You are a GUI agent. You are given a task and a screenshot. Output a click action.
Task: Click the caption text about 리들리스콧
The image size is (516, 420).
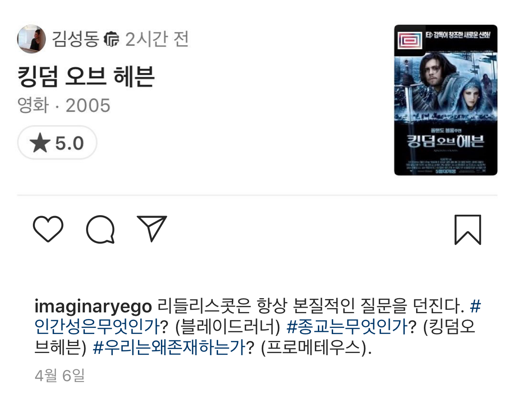point(311,306)
